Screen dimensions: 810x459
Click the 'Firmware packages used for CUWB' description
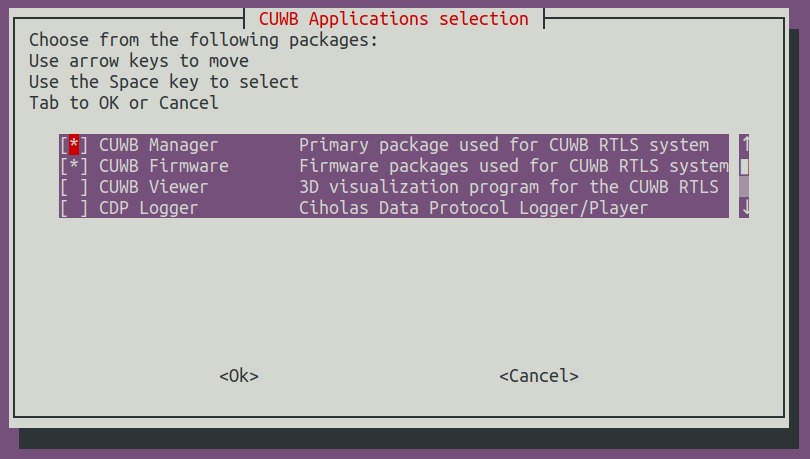(x=514, y=166)
